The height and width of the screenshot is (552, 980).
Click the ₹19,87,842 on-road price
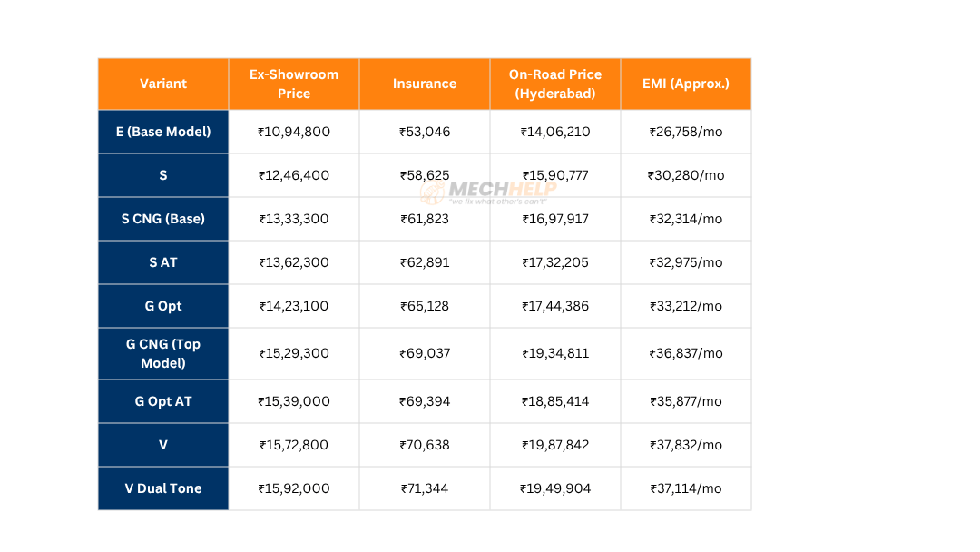click(555, 445)
